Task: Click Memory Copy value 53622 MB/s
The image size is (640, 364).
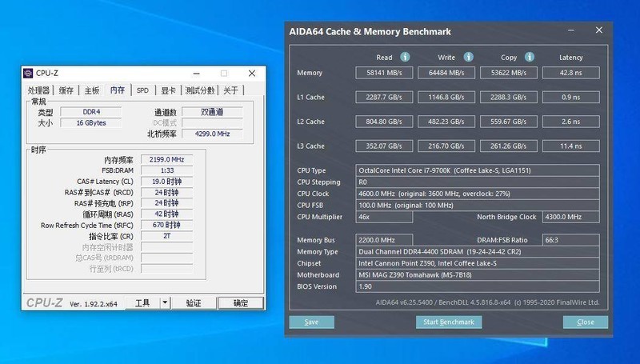Action: 509,73
